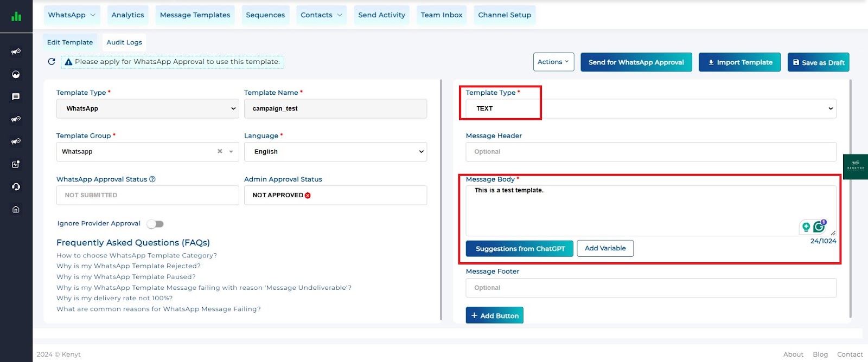This screenshot has width=868, height=362.
Task: Open the Language English dropdown
Action: point(335,152)
